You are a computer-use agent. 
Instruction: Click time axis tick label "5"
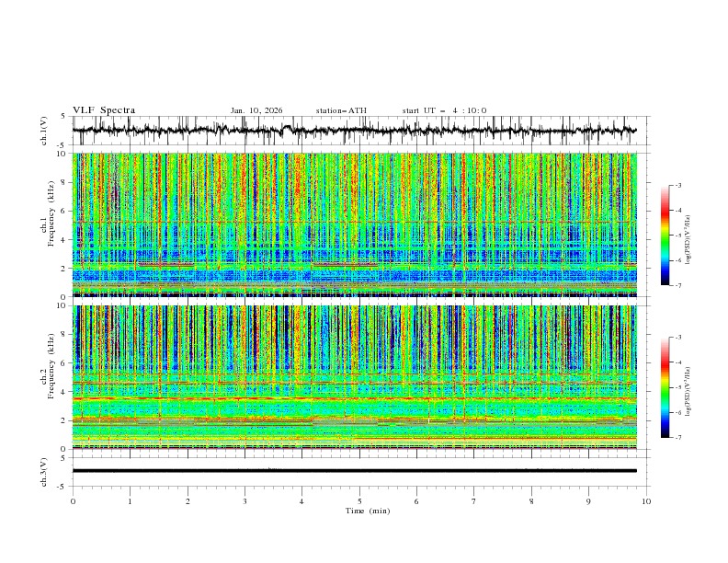[x=359, y=501]
